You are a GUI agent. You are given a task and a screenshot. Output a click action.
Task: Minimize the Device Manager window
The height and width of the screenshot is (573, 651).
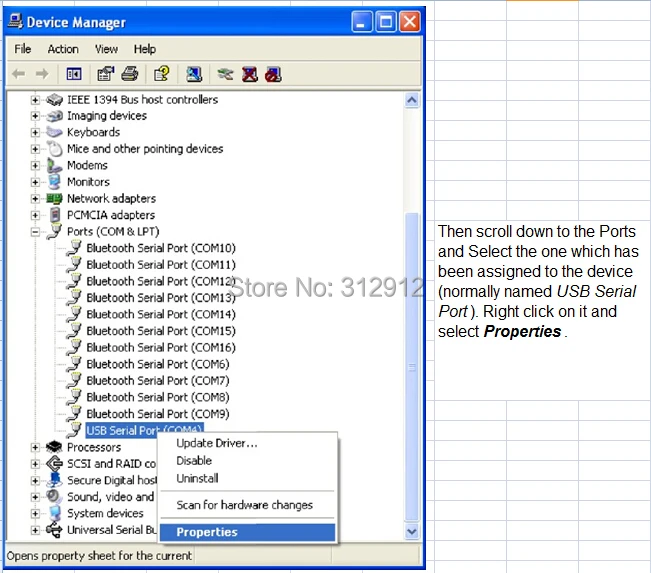pos(361,22)
